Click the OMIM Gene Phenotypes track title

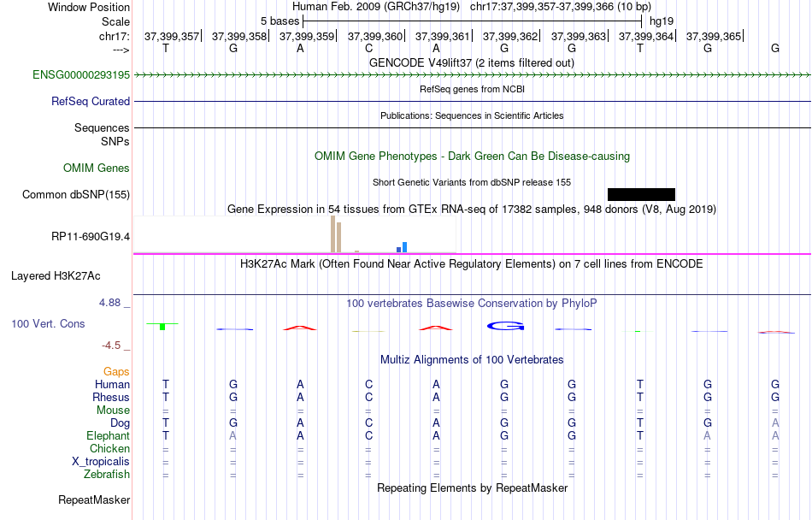[472, 156]
